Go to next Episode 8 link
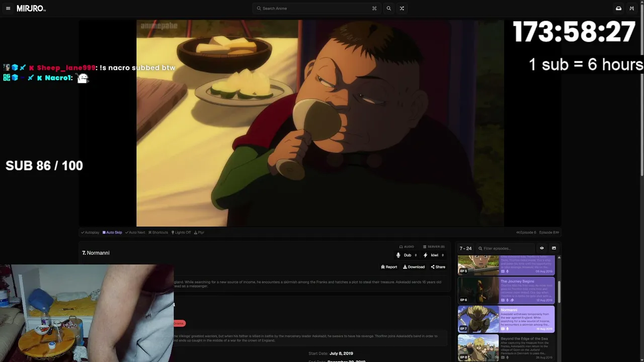 click(549, 232)
